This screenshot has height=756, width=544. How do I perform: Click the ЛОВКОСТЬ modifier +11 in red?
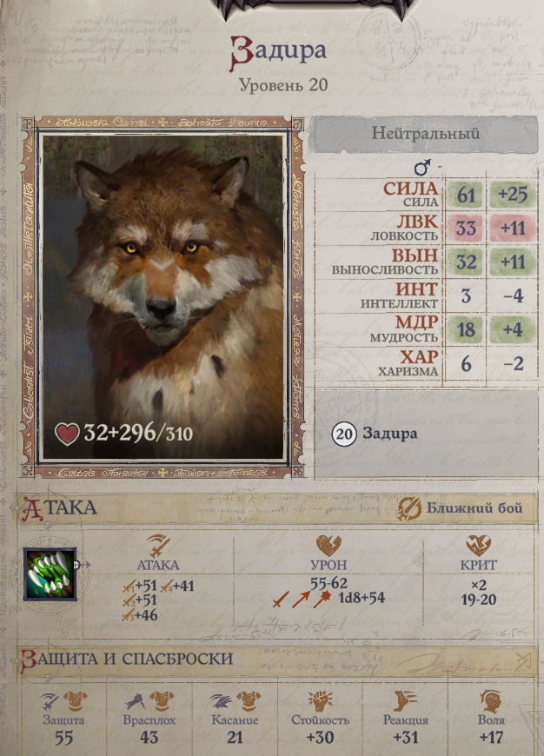513,228
